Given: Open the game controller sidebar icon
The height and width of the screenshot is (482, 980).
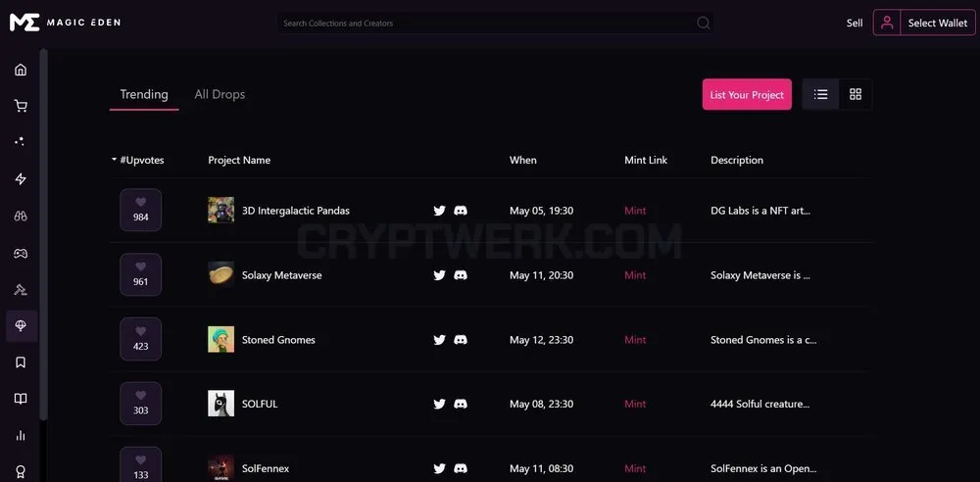Looking at the screenshot, I should pyautogui.click(x=21, y=253).
